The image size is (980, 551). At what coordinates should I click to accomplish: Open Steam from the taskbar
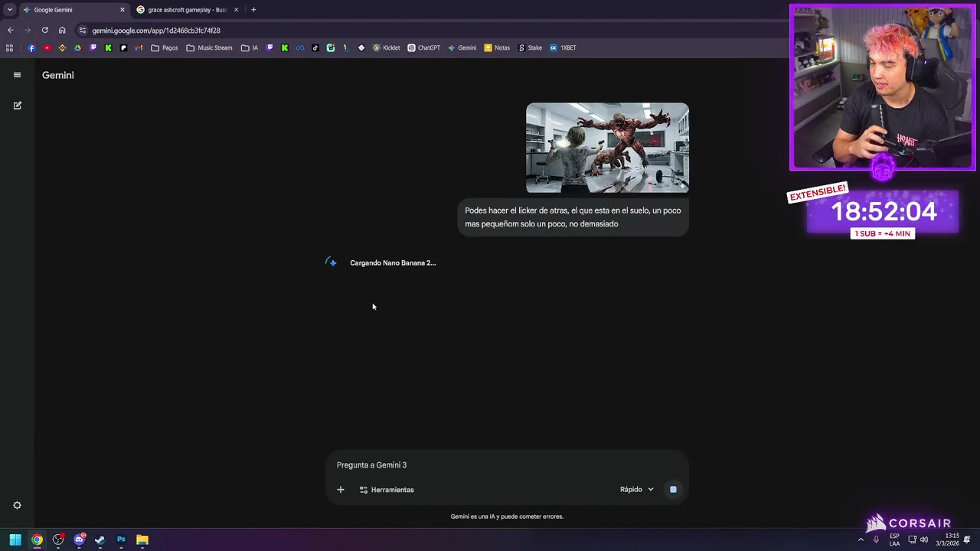(x=100, y=540)
